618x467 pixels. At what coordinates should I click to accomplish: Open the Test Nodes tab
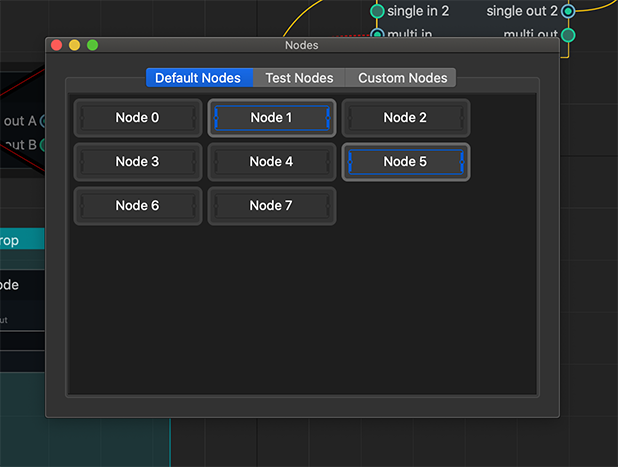[299, 78]
